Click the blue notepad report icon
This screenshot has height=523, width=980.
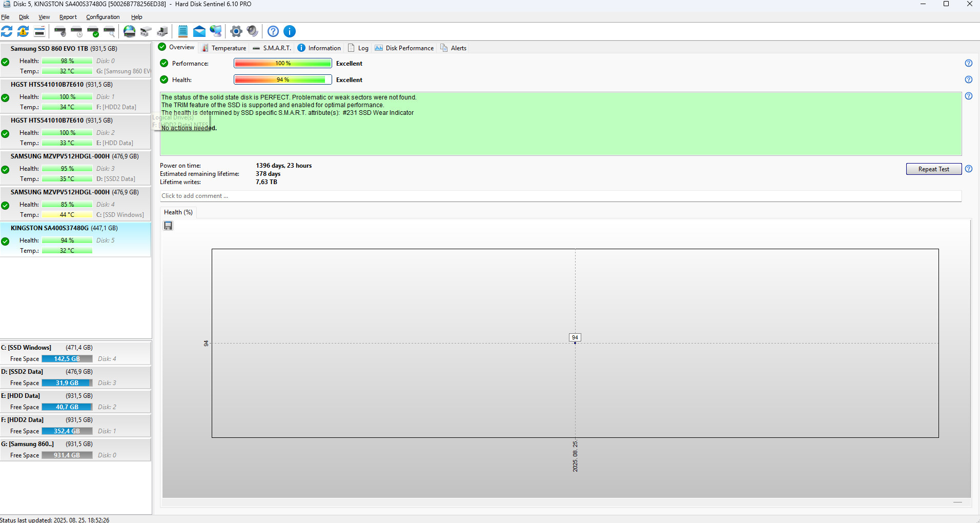click(x=183, y=31)
